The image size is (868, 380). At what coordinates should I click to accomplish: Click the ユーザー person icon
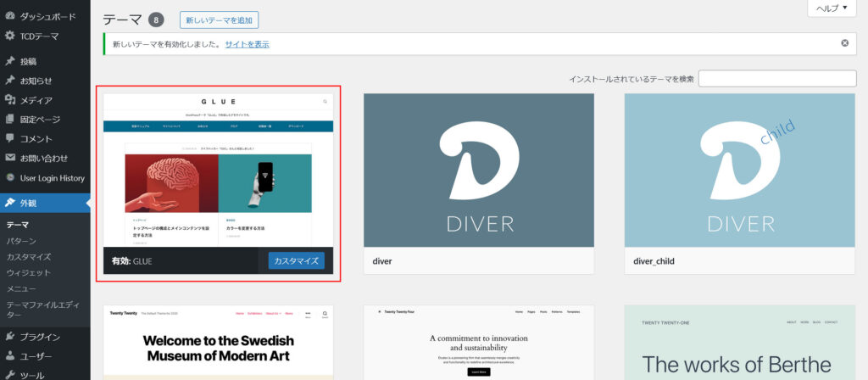coord(10,356)
